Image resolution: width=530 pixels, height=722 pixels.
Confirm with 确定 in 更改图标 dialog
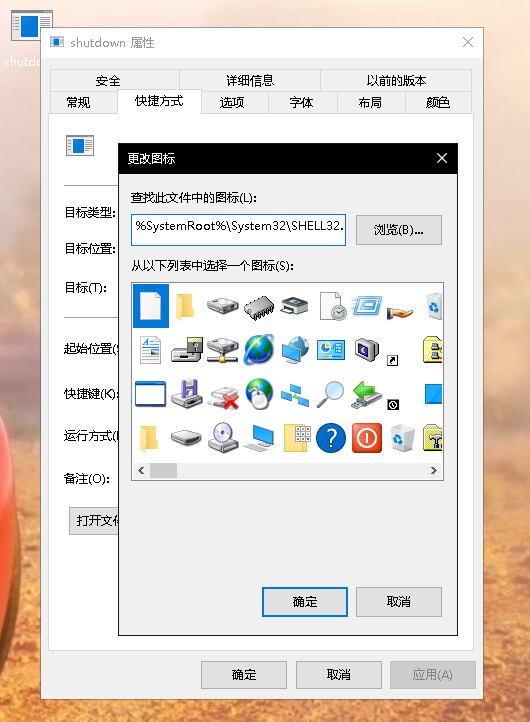coord(305,601)
